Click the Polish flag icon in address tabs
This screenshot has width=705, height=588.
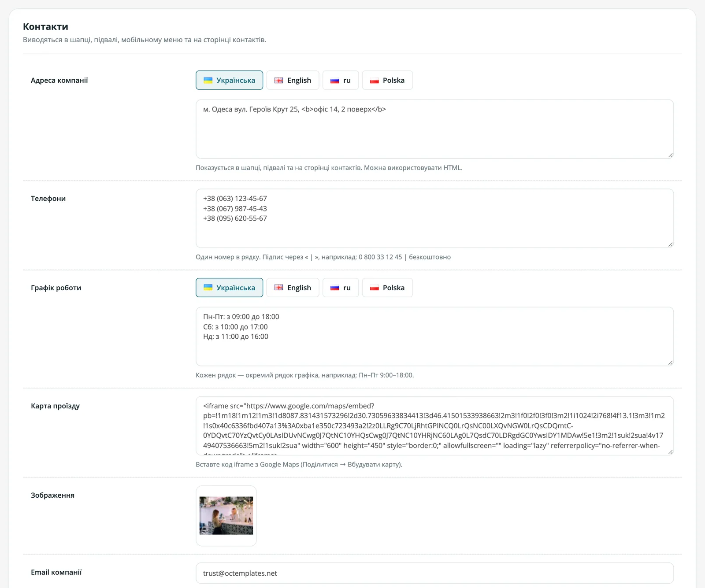(375, 81)
